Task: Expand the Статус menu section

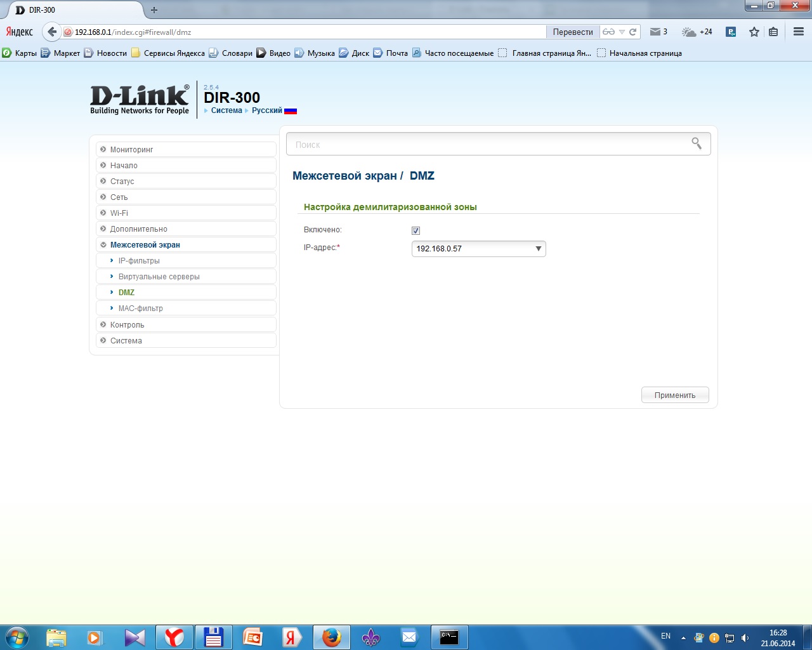Action: tap(186, 181)
